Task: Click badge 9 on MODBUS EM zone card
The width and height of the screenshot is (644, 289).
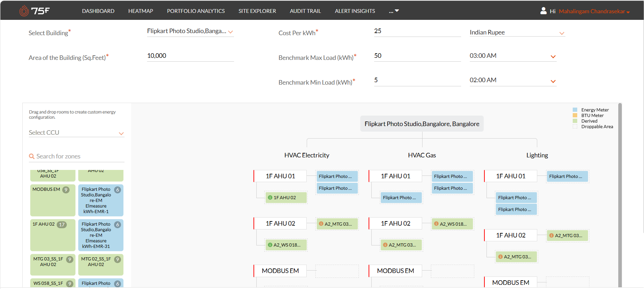Action: coord(66,190)
